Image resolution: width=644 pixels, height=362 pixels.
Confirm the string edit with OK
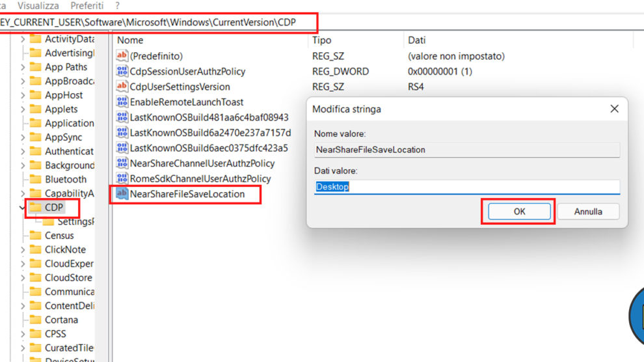pos(519,211)
